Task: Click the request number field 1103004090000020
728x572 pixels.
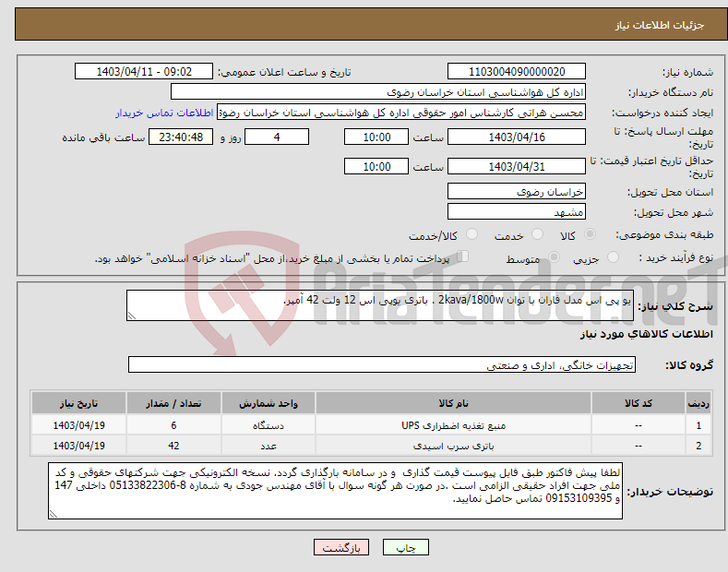Action: pyautogui.click(x=517, y=72)
